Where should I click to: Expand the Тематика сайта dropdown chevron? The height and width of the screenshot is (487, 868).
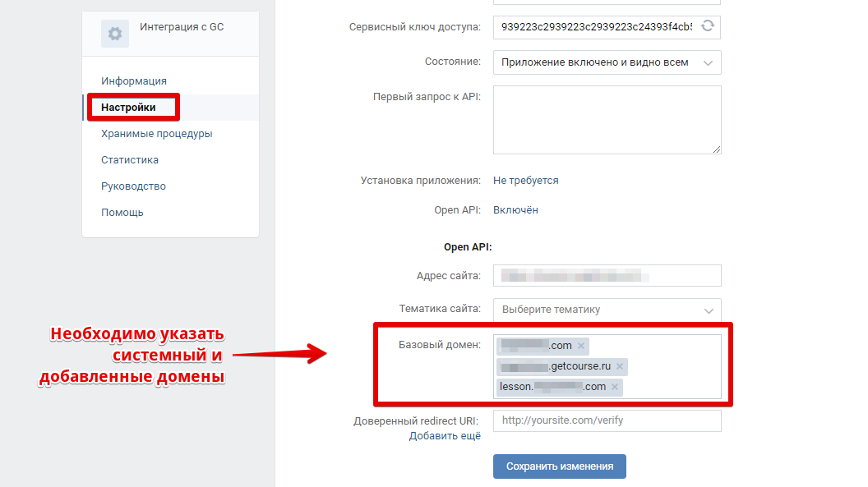click(708, 310)
